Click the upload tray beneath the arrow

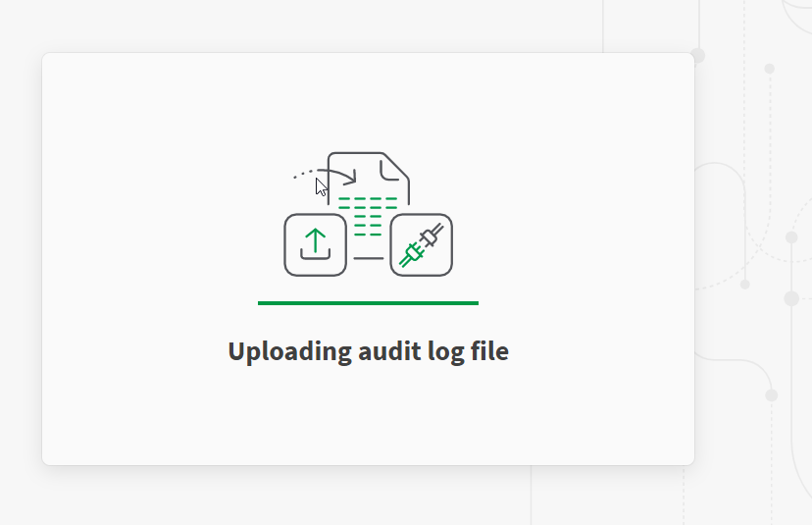(315, 254)
